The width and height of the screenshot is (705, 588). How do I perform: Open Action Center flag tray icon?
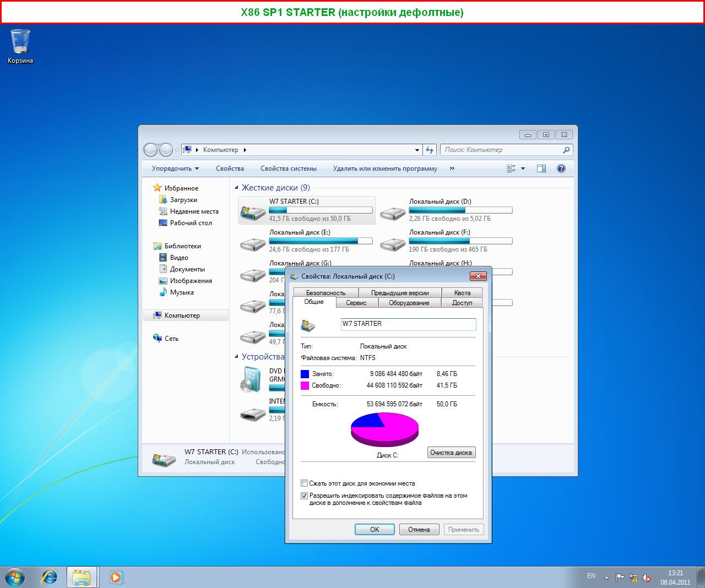620,578
